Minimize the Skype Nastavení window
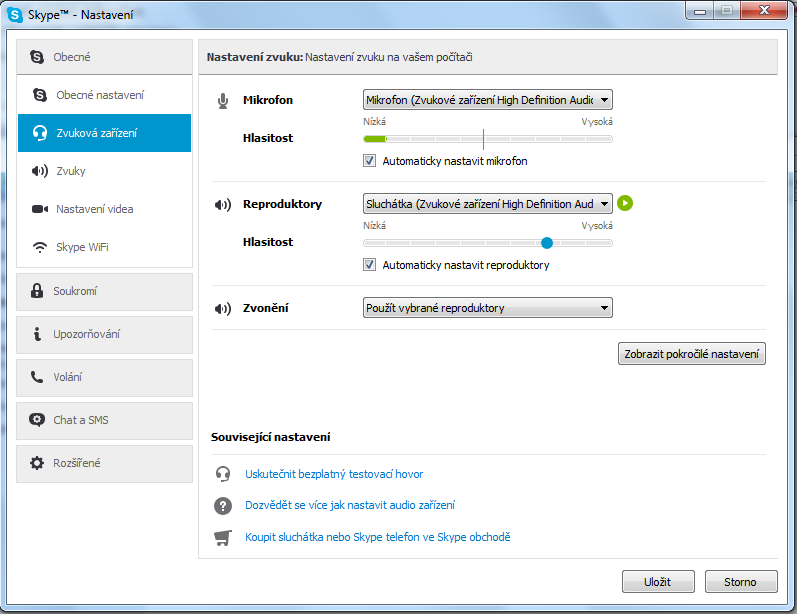797x614 pixels. [699, 11]
